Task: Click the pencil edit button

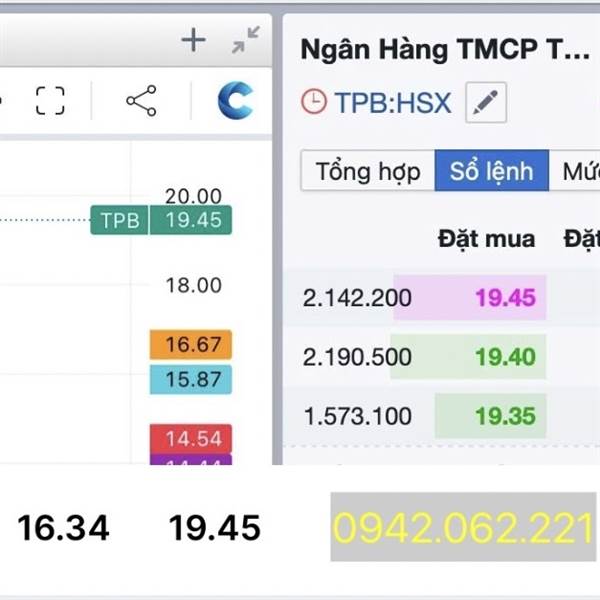Action: click(x=486, y=102)
